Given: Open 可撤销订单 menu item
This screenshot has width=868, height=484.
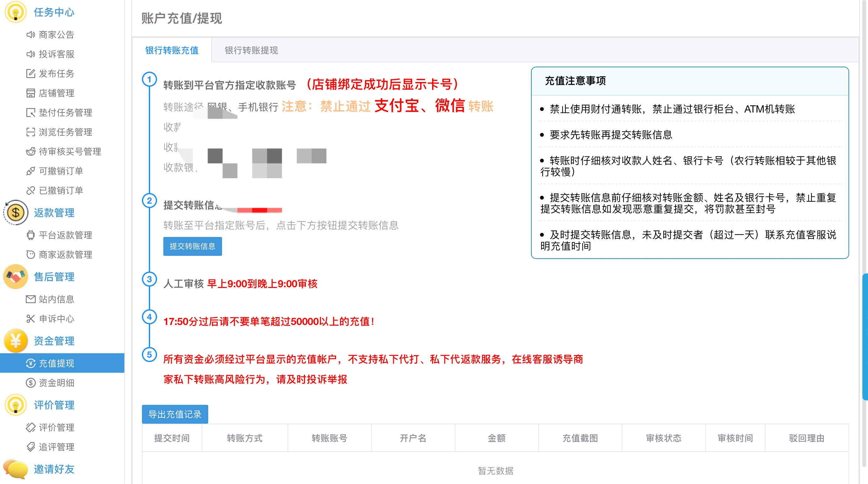Looking at the screenshot, I should (x=61, y=171).
